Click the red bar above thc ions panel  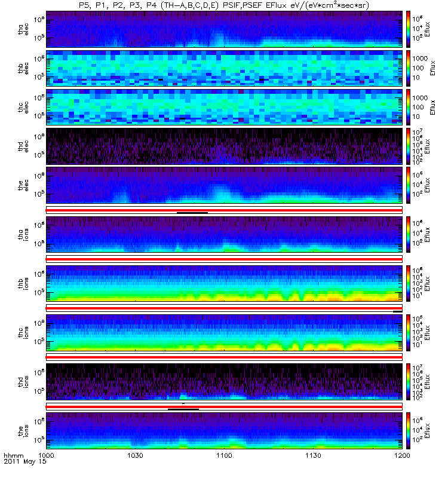(225, 308)
